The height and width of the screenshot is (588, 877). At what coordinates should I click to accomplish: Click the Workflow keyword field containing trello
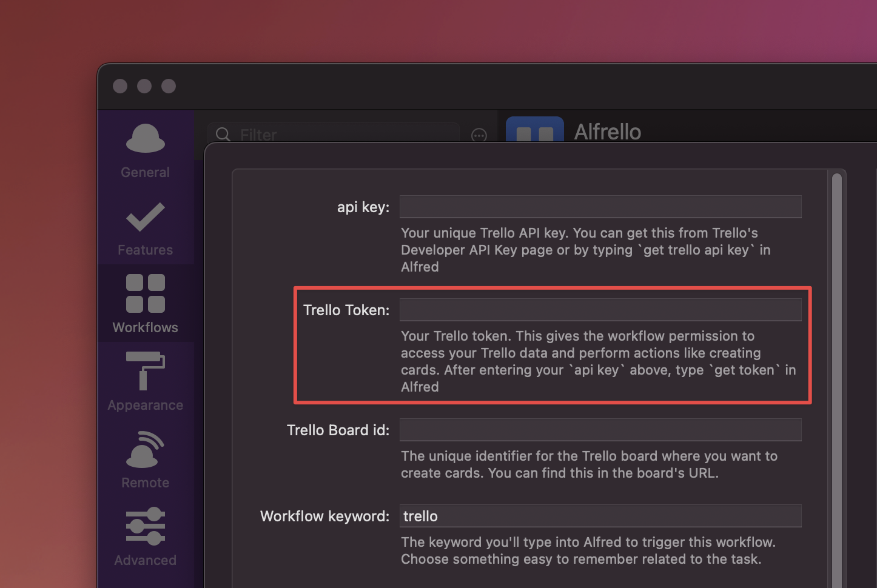coord(600,516)
